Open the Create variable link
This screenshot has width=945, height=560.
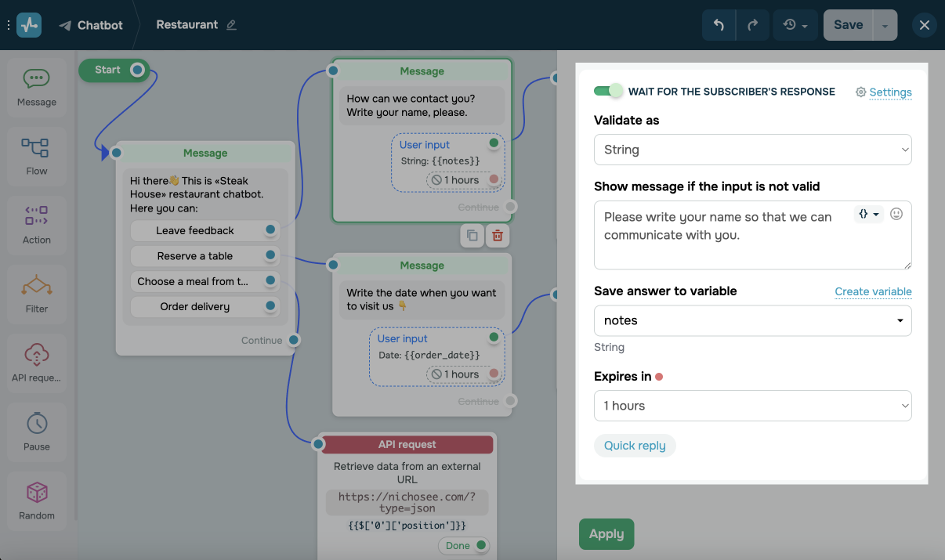(873, 291)
